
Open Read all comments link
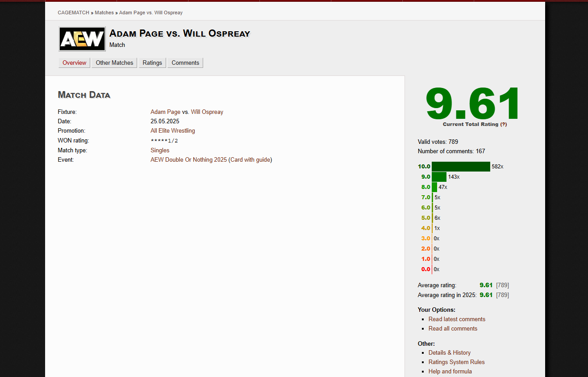pyautogui.click(x=453, y=329)
